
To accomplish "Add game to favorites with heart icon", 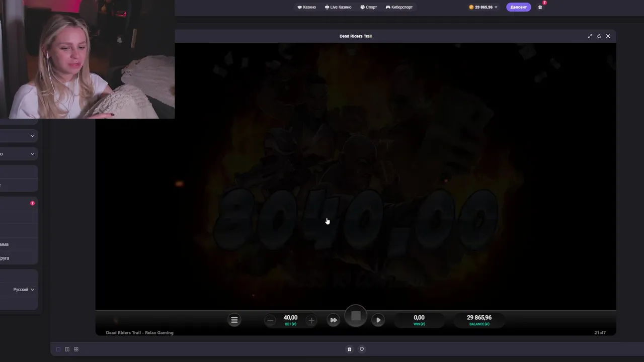I will click(x=362, y=349).
